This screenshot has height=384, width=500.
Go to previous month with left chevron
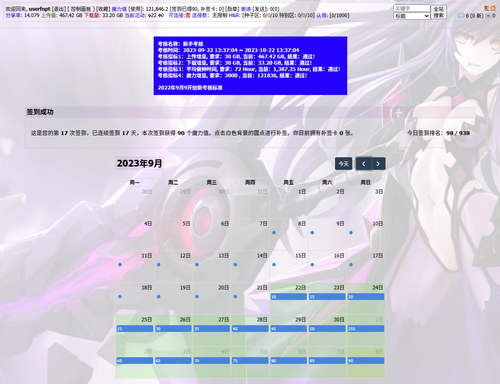click(x=364, y=164)
